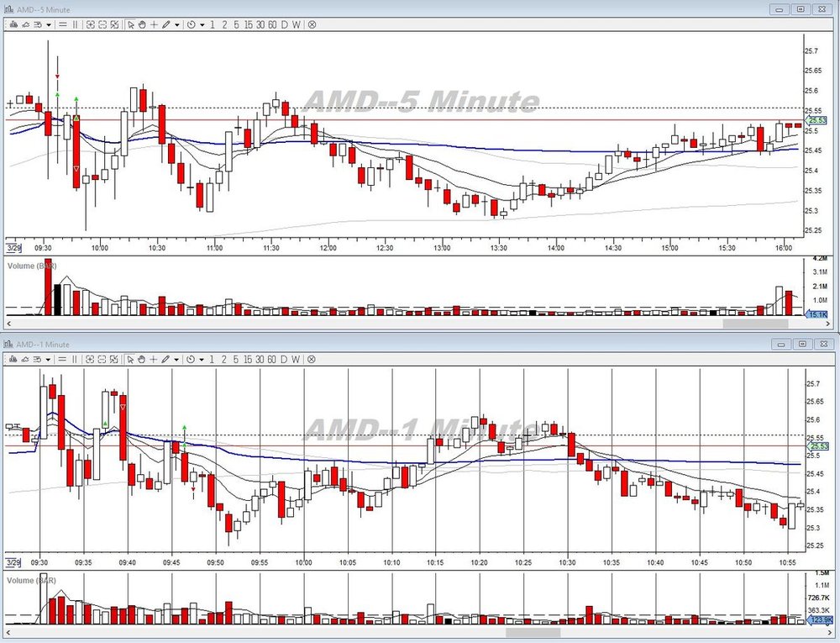Set 2 minute interval in 1 Minute window
The height and width of the screenshot is (643, 840).
223,359
